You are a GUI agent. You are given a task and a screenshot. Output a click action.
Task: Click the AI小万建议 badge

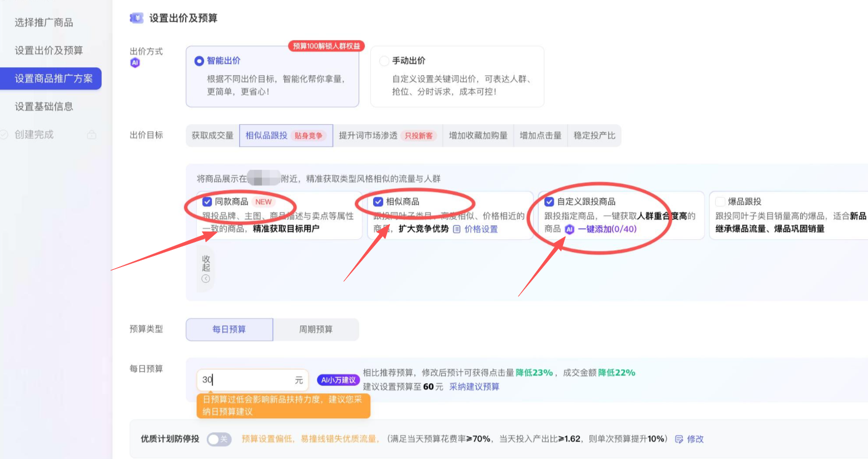click(x=338, y=380)
